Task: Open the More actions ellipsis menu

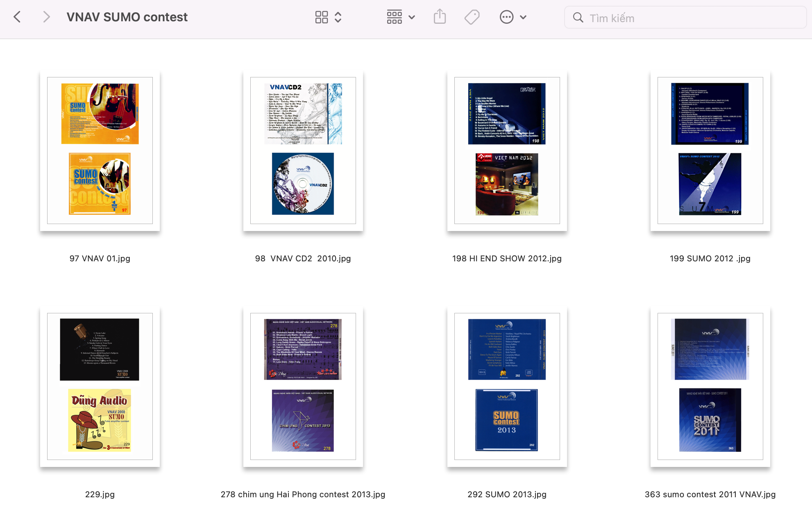Action: pos(506,17)
